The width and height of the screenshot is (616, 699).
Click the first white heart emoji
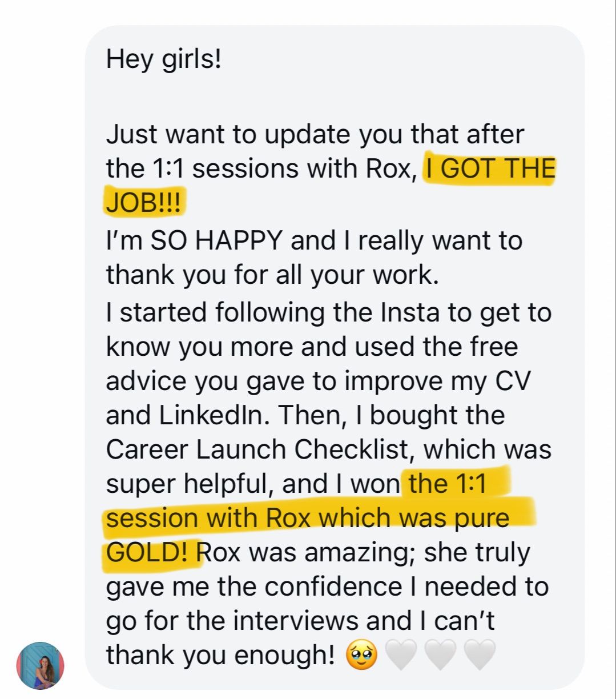402,655
